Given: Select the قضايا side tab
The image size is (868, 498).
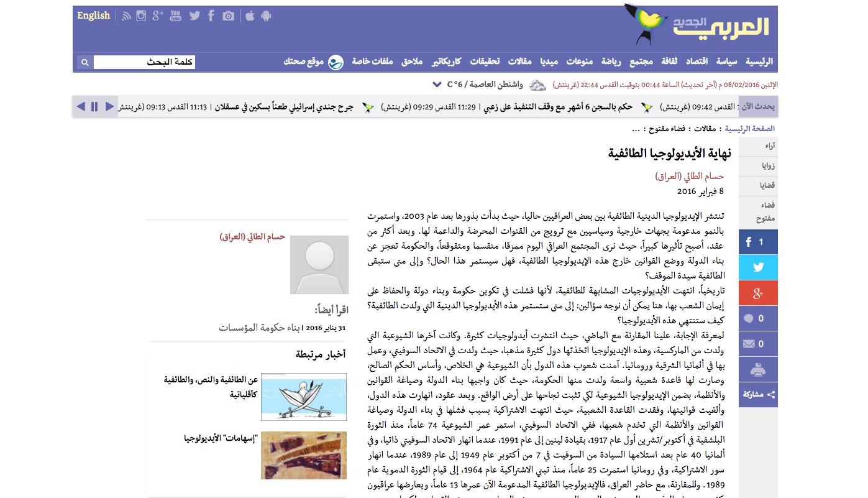Looking at the screenshot, I should coord(758,185).
